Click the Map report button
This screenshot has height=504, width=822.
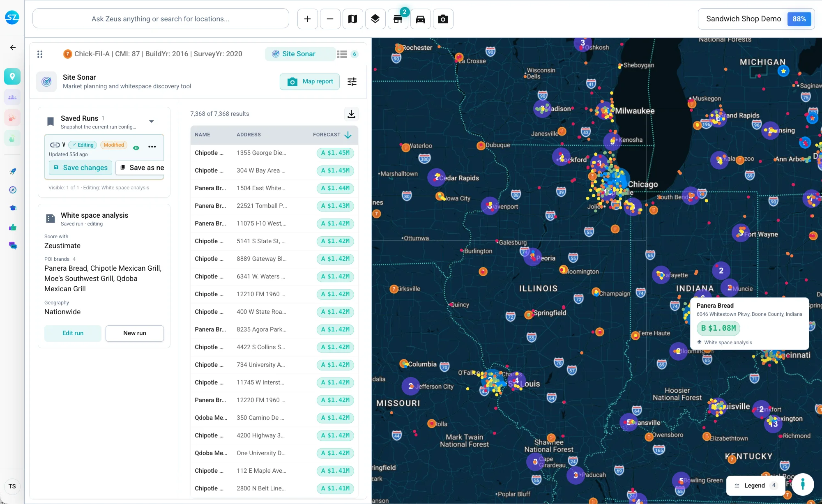tap(310, 82)
